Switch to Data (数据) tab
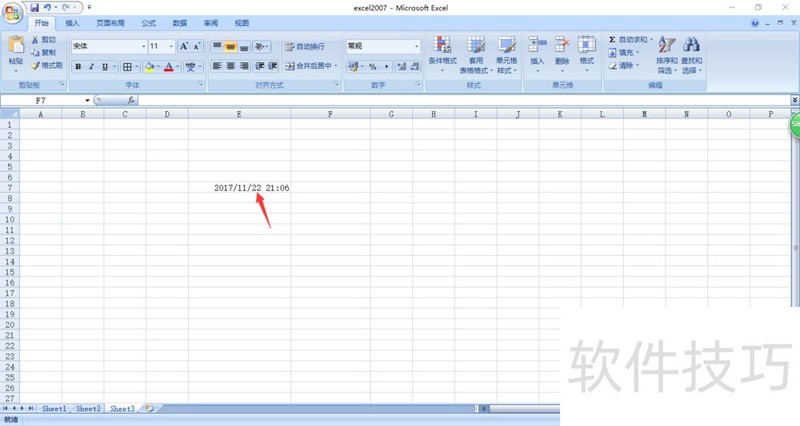 [180, 23]
